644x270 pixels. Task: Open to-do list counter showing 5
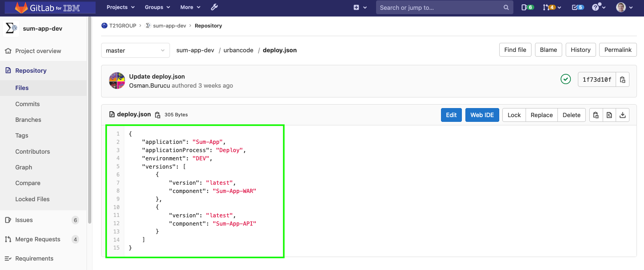point(578,7)
